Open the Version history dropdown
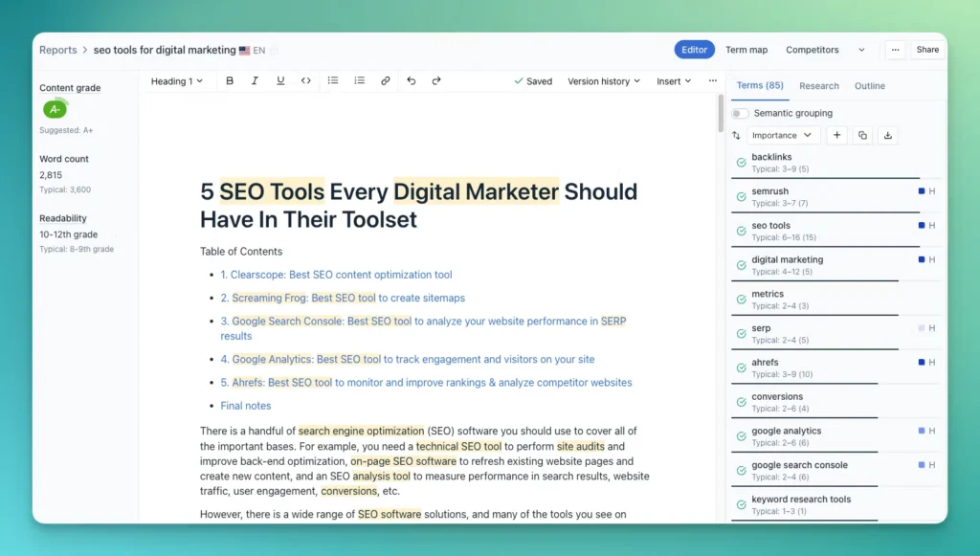Image resolution: width=980 pixels, height=556 pixels. point(604,81)
